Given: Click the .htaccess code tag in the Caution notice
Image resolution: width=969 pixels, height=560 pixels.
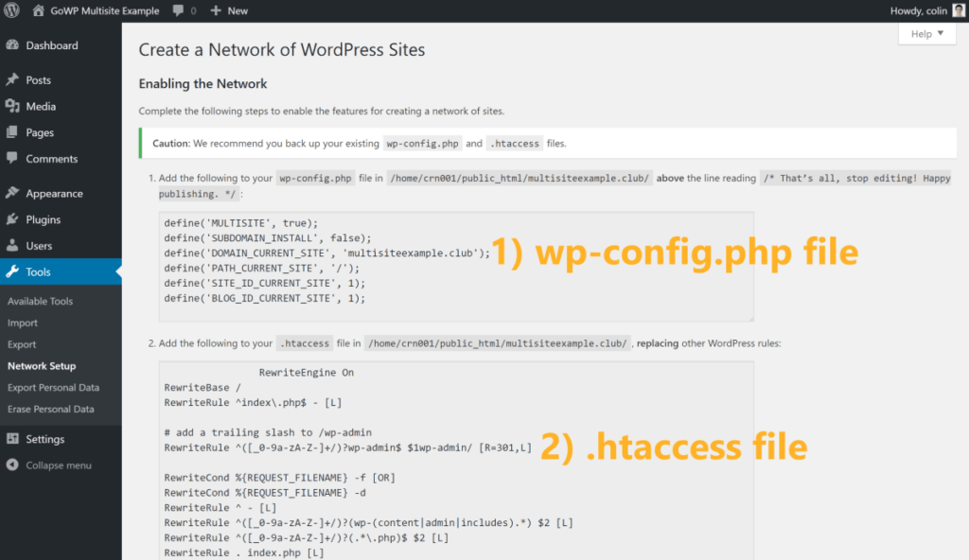Looking at the screenshot, I should 515,144.
